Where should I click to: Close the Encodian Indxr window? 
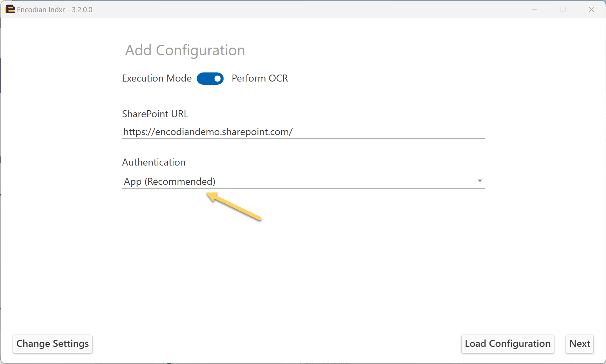591,9
